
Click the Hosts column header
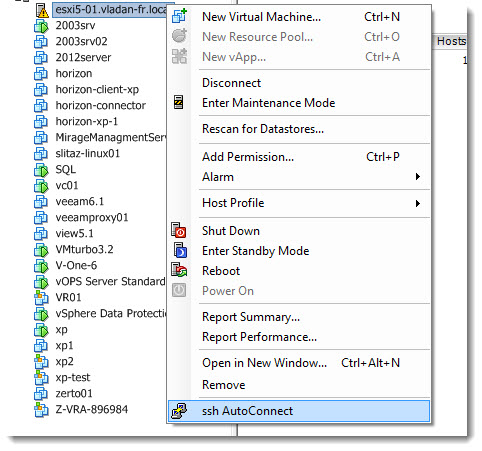[x=450, y=41]
